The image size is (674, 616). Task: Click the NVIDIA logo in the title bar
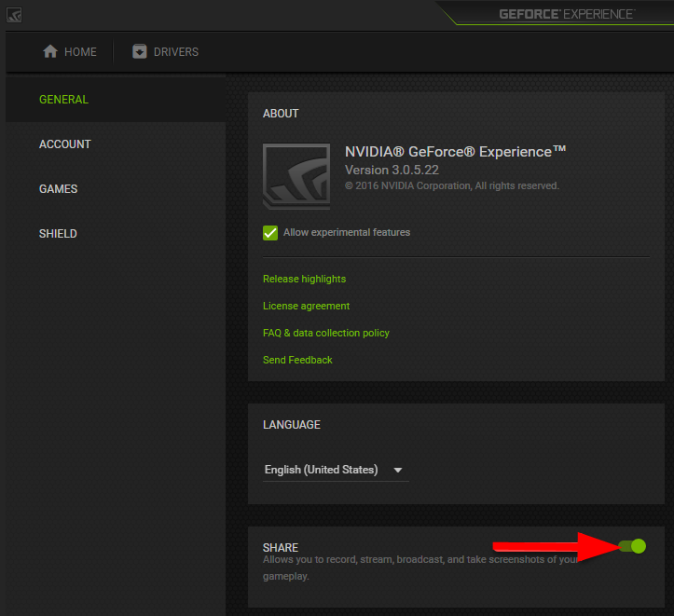(x=14, y=14)
